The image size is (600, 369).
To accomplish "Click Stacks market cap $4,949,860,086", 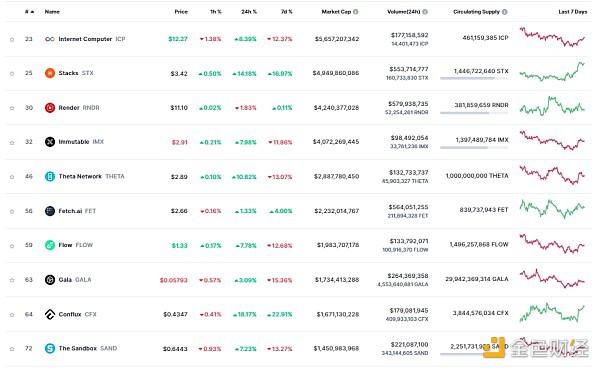I will 336,73.
